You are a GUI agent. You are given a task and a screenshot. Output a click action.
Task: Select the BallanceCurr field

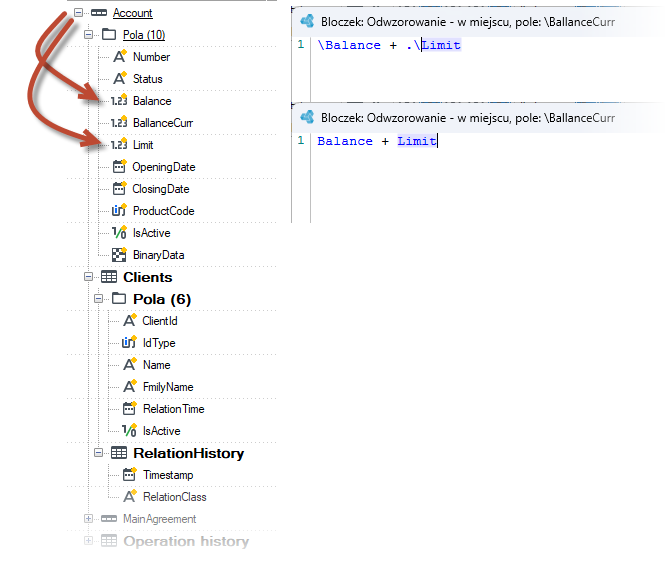point(163,123)
